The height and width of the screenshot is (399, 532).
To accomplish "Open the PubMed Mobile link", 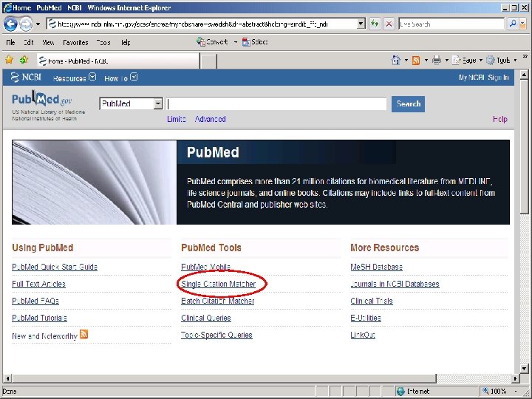I will click(x=206, y=267).
